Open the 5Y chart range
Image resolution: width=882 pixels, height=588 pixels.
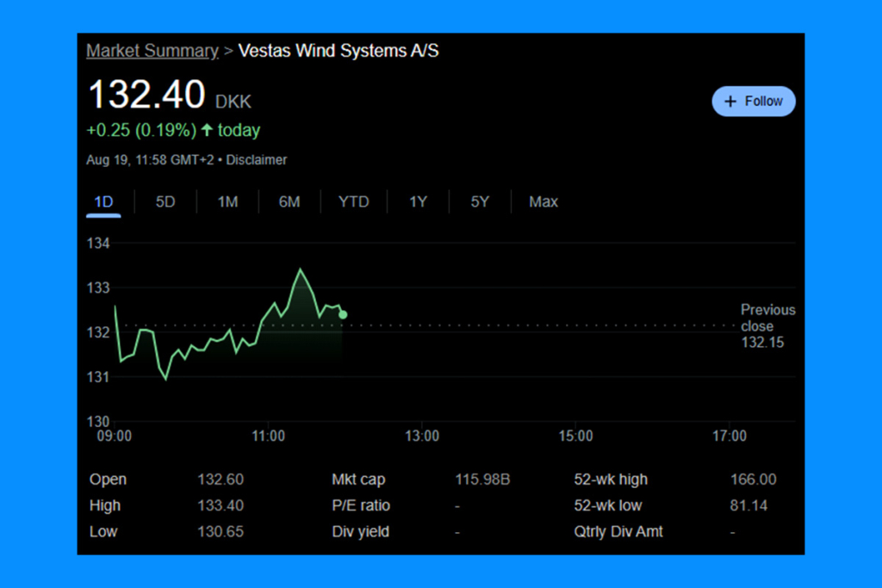coord(480,201)
